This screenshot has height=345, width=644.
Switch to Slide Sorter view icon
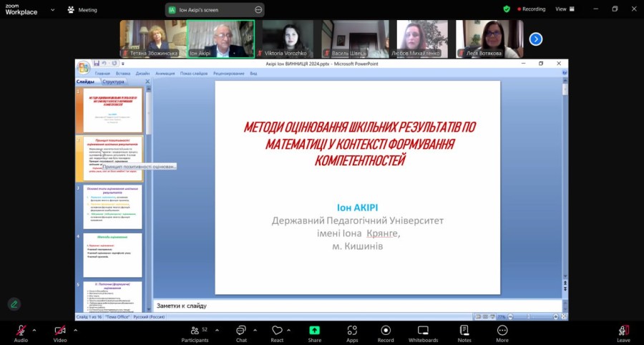(484, 316)
